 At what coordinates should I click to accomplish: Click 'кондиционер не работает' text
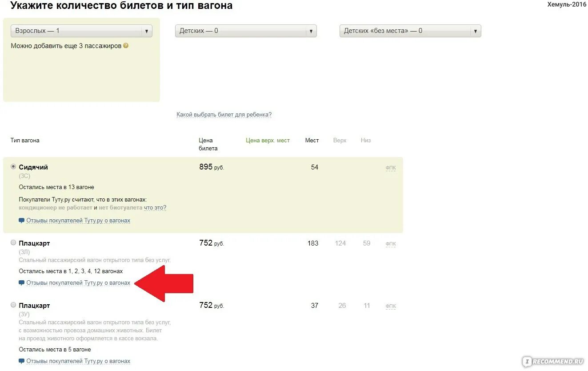(x=56, y=208)
